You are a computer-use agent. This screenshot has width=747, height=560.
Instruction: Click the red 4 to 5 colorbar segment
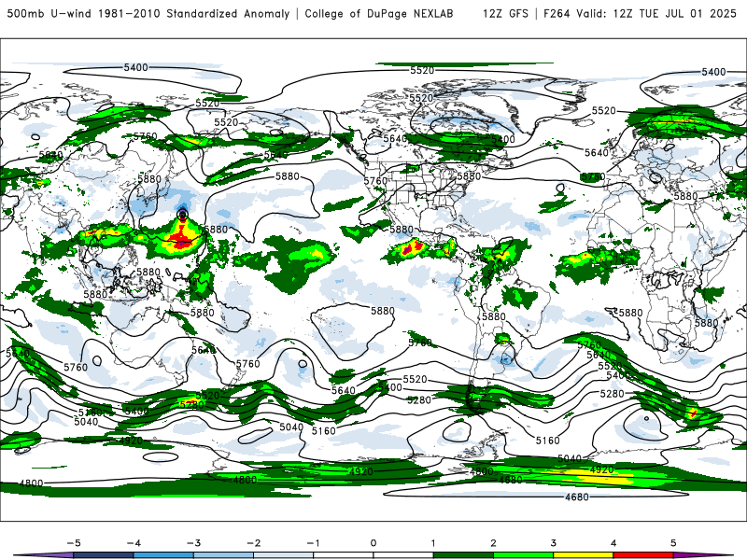tap(643, 555)
